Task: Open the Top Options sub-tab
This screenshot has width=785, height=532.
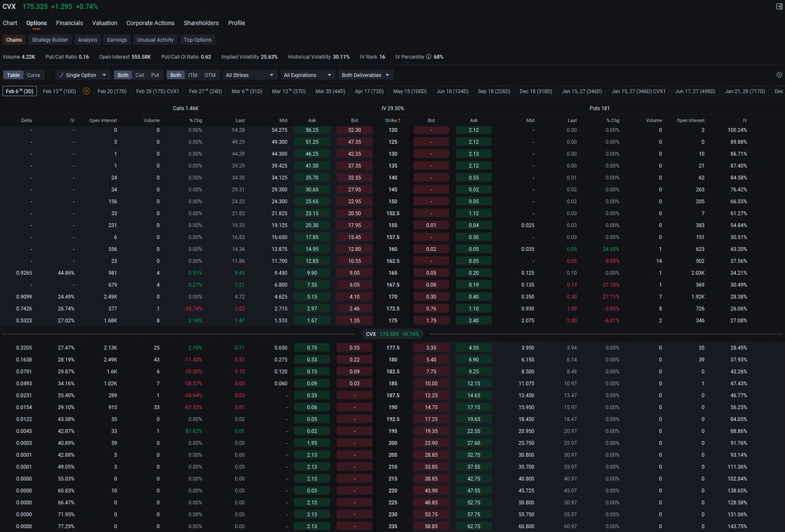Action: 198,40
